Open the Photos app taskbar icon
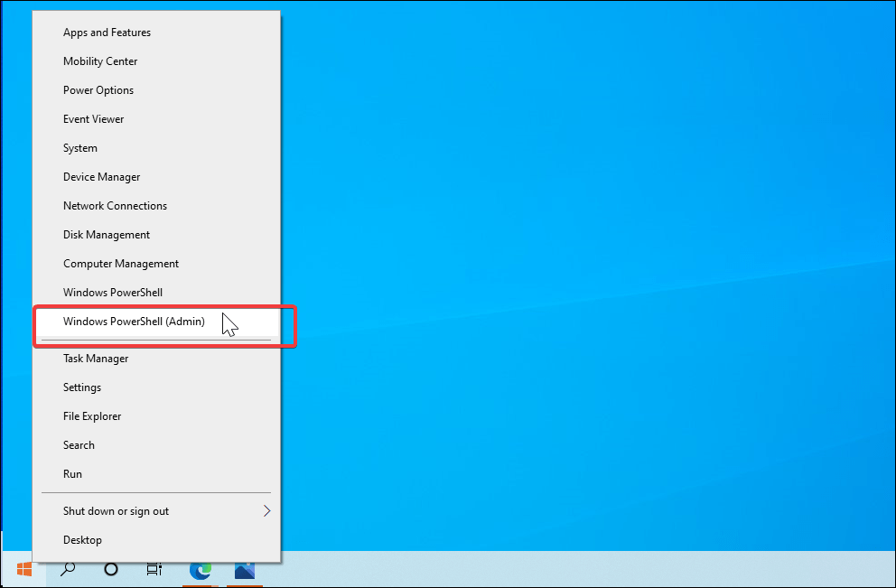896x588 pixels. tap(245, 570)
